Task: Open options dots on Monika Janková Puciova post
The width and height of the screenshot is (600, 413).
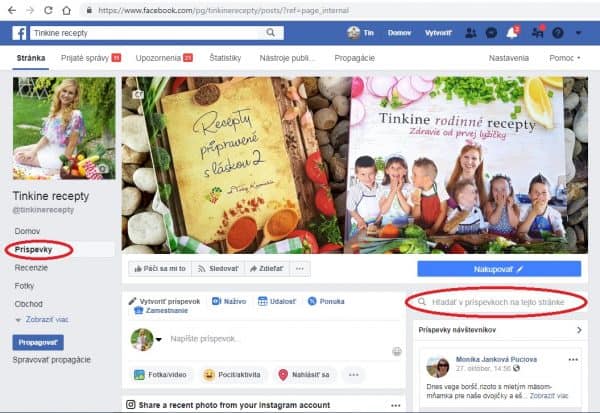Action: pyautogui.click(x=573, y=359)
